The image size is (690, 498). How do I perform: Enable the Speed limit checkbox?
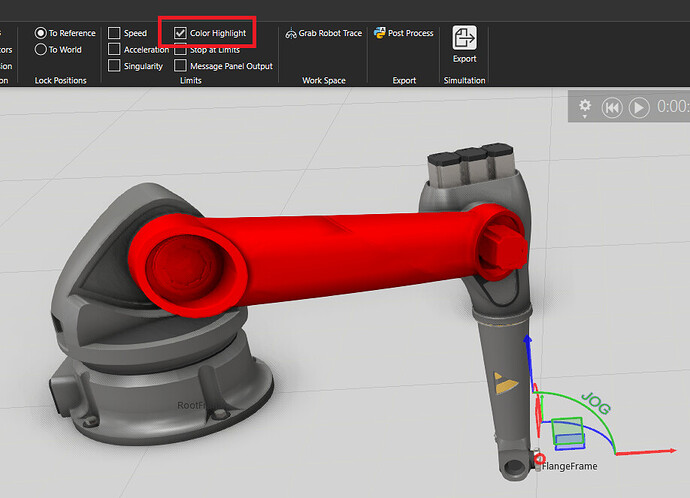114,33
